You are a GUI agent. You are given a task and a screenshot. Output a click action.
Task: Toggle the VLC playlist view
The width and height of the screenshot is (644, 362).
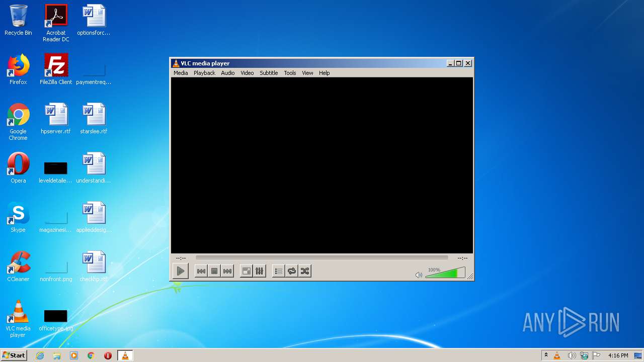(x=278, y=271)
